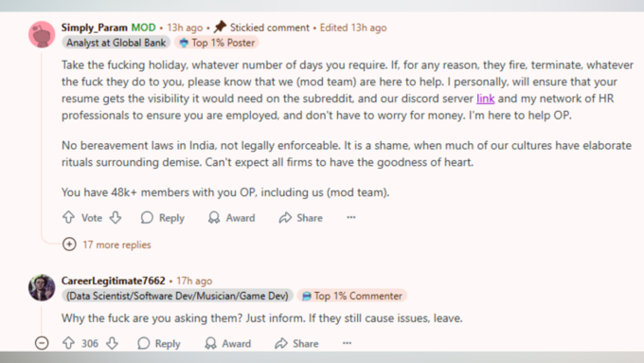The width and height of the screenshot is (644, 363).
Task: Give an Award to CareerLegitimate7662's comment
Action: (228, 343)
